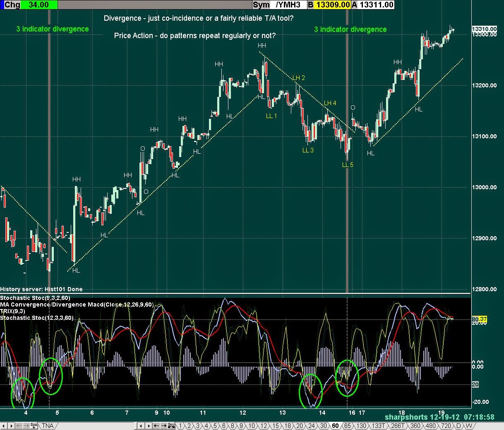Click the /YMH3 symbol field

point(288,5)
